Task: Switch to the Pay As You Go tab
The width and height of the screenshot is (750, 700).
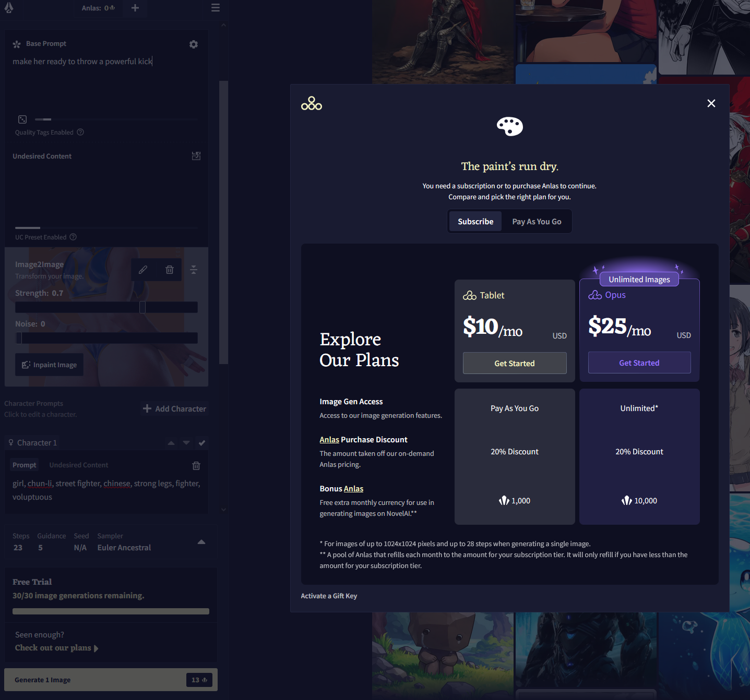Action: [x=537, y=222]
